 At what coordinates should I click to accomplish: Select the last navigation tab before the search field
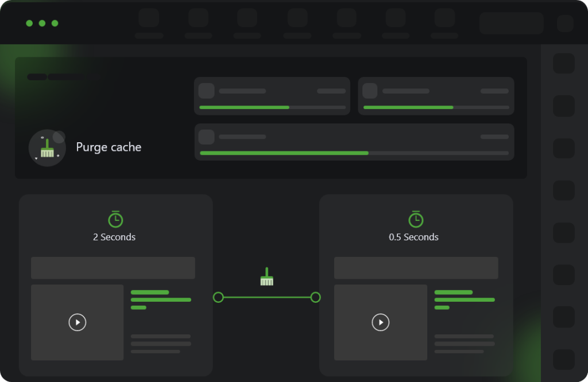444,18
